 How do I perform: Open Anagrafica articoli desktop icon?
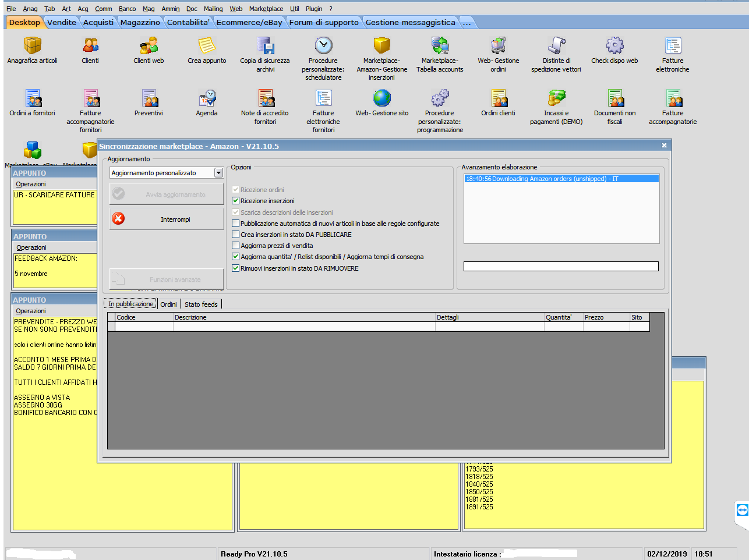[x=32, y=45]
